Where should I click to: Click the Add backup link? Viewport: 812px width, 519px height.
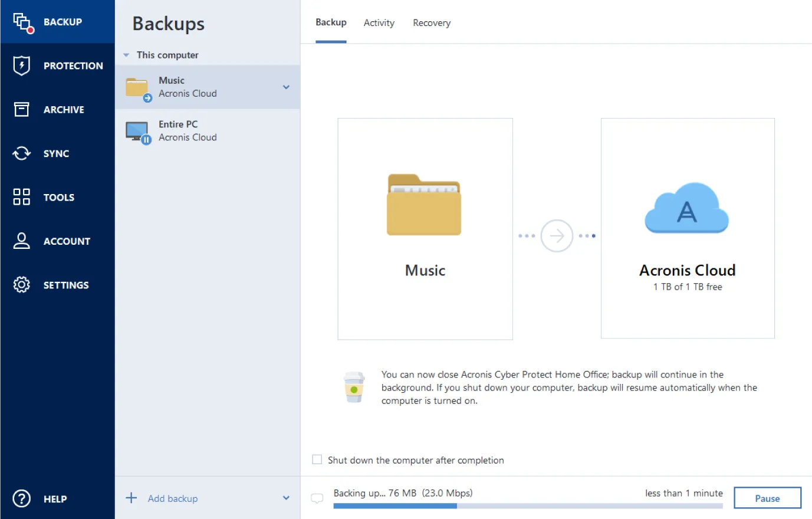[x=173, y=498]
